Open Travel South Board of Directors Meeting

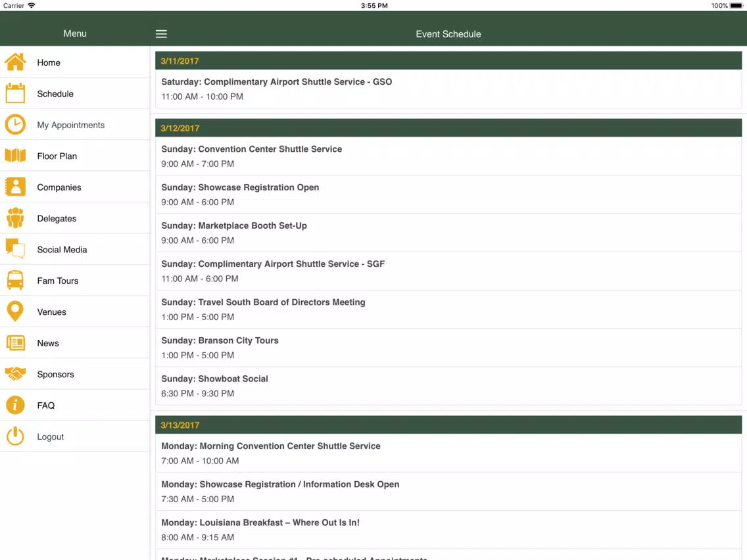(448, 310)
